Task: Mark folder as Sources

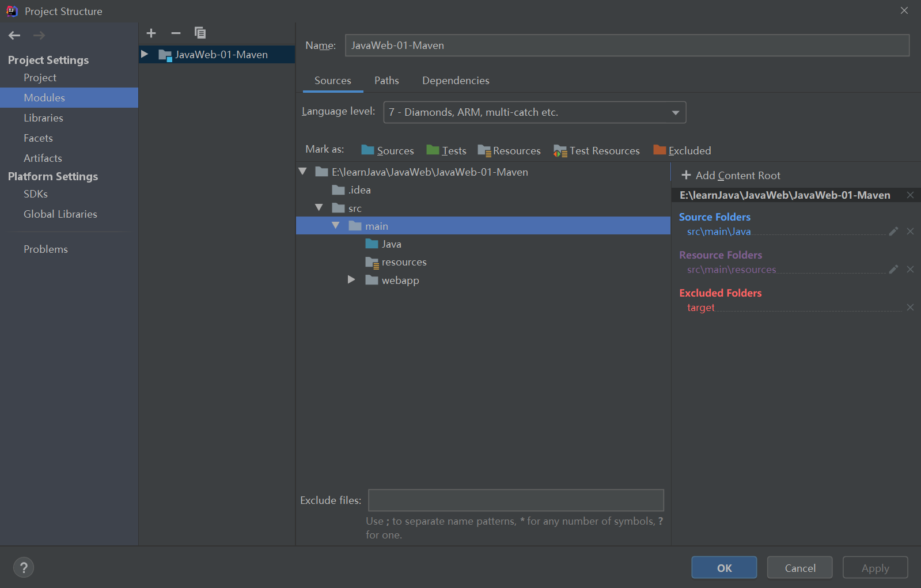Action: [x=388, y=150]
